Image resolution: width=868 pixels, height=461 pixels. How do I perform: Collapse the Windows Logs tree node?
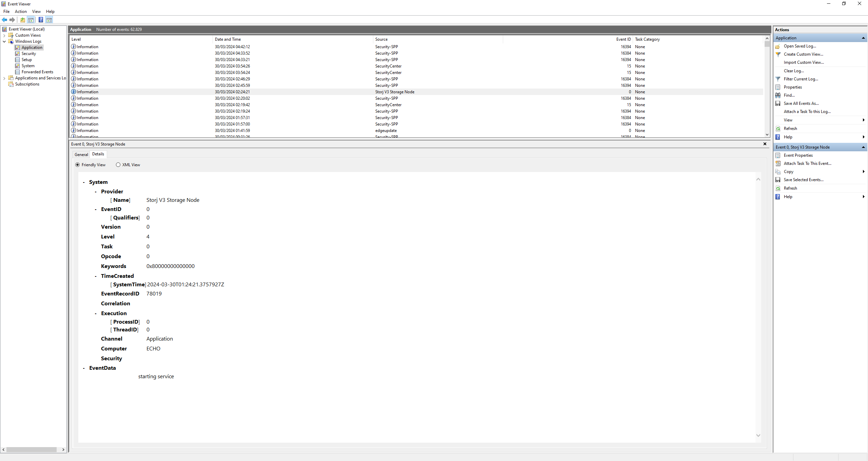coord(4,41)
